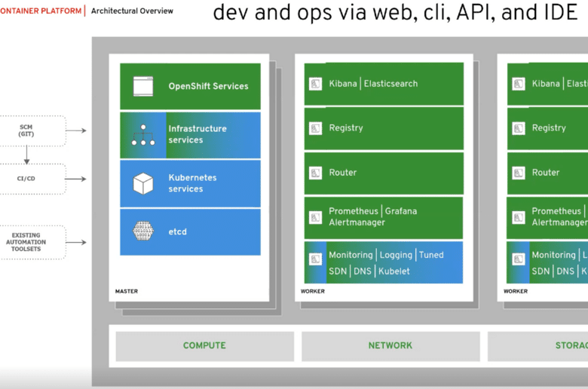Click the second WORKER node label
Screen dimensions: 588x389
click(516, 291)
